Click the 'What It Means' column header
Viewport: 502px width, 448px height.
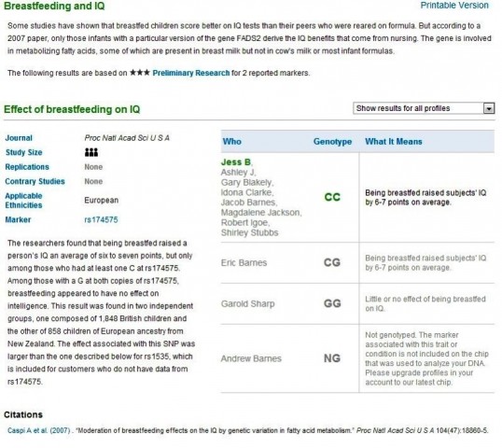394,142
